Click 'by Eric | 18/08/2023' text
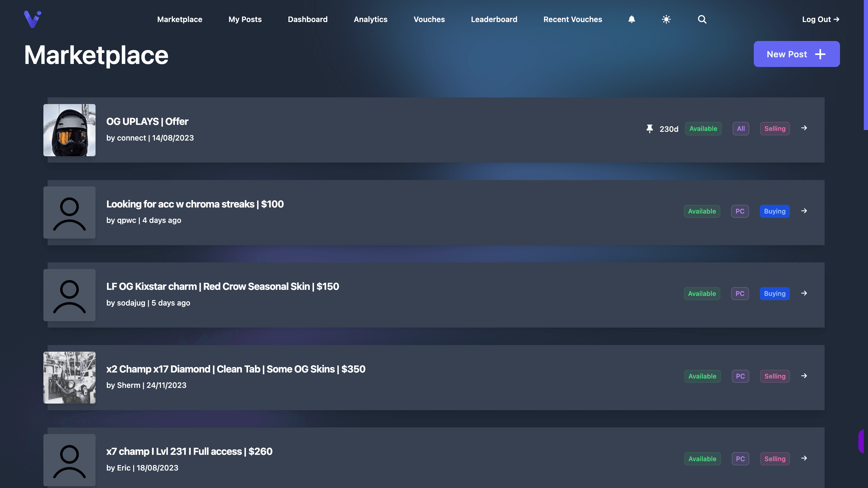 (142, 468)
